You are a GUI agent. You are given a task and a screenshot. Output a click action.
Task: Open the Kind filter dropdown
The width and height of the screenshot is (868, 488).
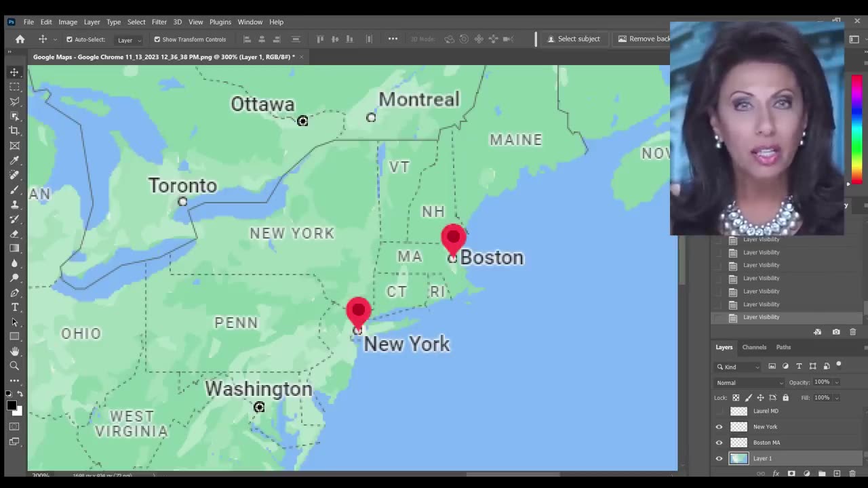[738, 367]
